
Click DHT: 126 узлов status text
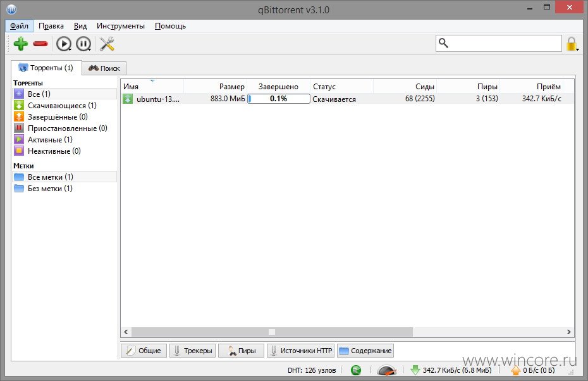pyautogui.click(x=312, y=370)
